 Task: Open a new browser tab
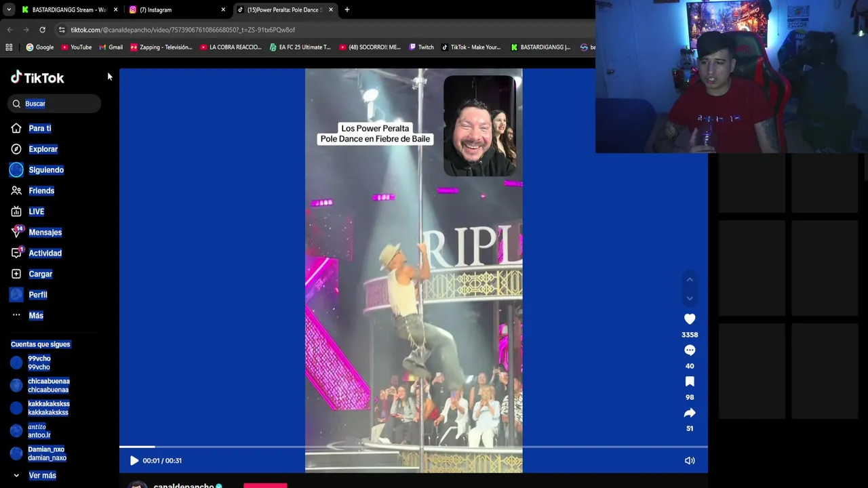coord(347,9)
